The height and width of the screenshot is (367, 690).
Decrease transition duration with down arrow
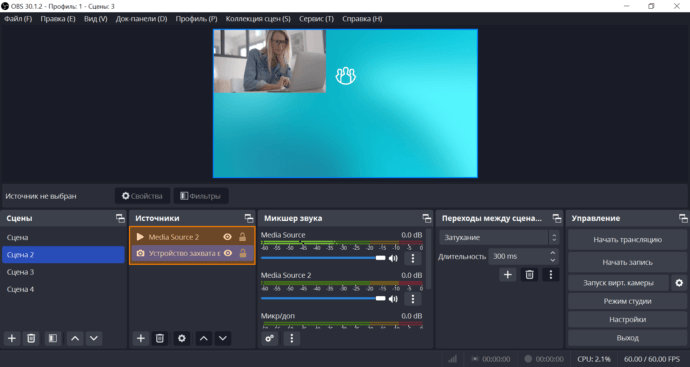553,260
